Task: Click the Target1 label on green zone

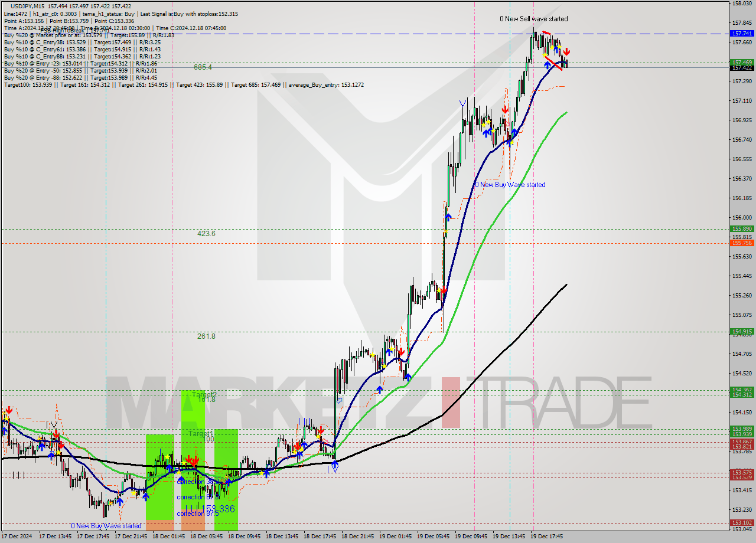Action: click(201, 433)
